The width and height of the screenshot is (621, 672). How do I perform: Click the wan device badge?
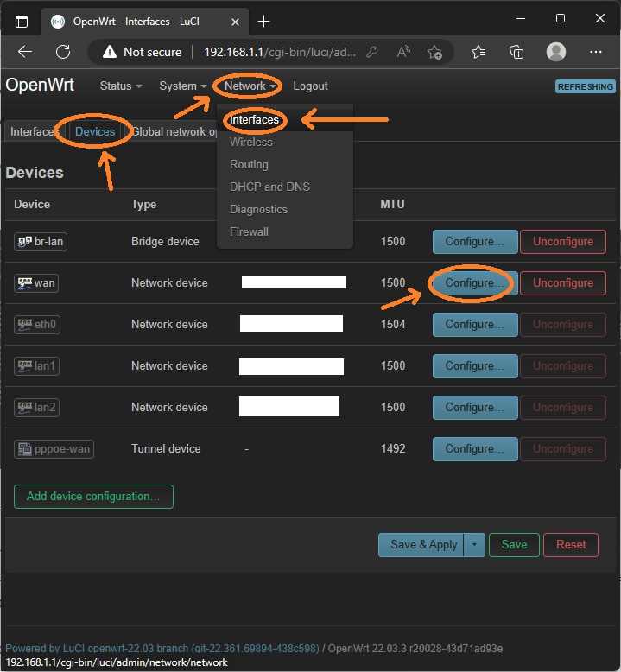pos(36,283)
